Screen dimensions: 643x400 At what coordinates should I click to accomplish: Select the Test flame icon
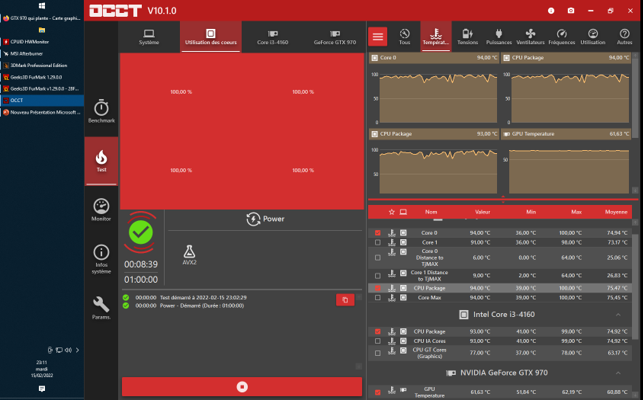(101, 160)
